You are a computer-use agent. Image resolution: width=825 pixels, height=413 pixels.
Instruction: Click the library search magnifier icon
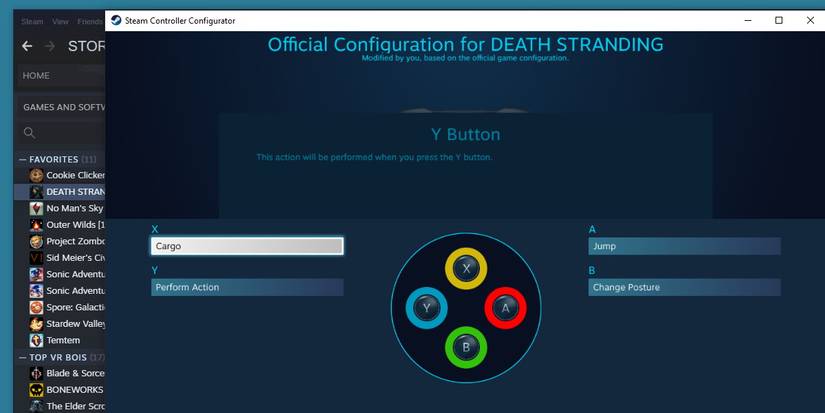coord(29,133)
